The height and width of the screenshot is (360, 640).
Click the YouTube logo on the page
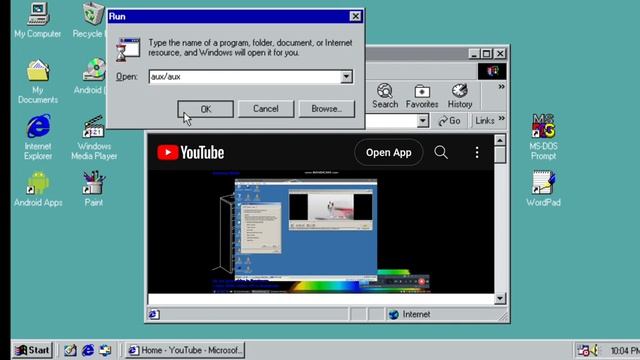tap(191, 153)
